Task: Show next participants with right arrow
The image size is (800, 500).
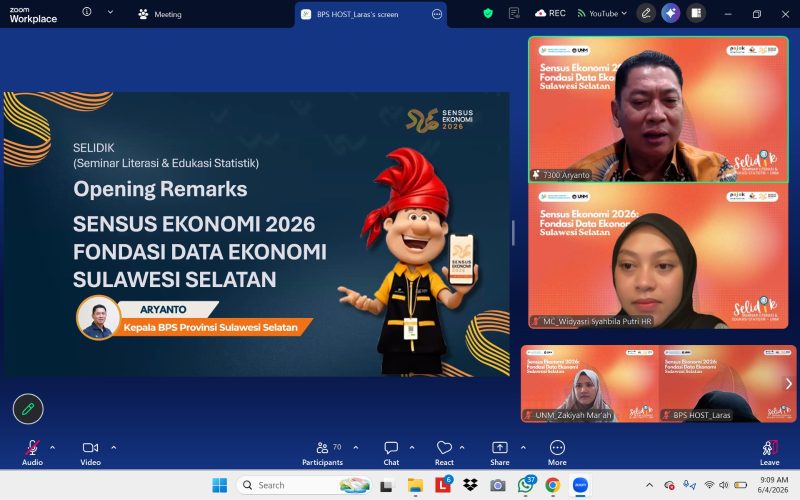Action: 789,384
